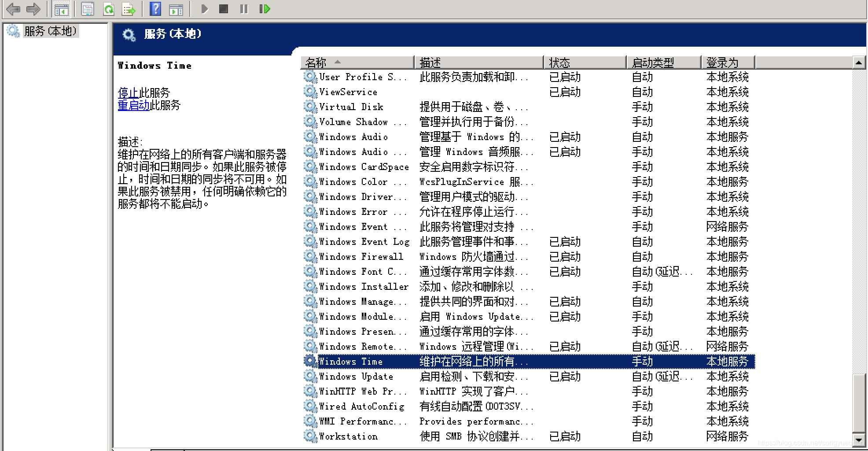Stop the service with the square icon
The image size is (868, 451).
(x=224, y=9)
